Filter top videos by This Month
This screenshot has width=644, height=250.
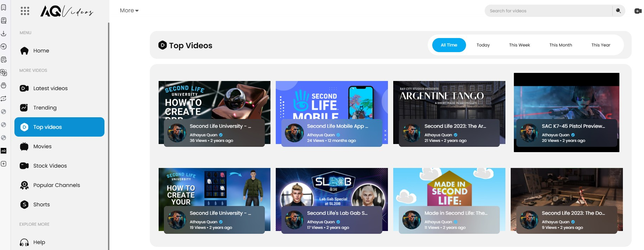[560, 45]
